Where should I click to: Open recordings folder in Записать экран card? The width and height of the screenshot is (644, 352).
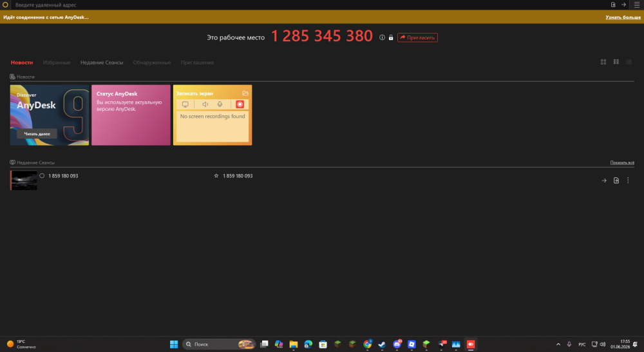coord(245,93)
